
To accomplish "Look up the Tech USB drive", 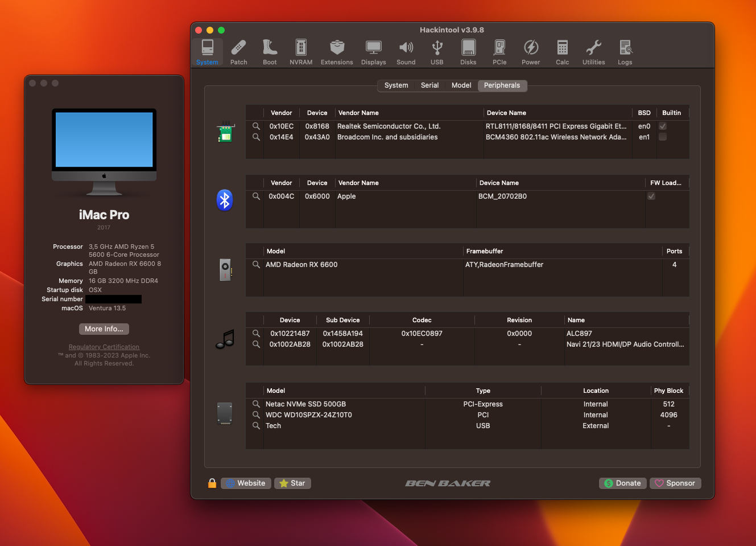I will click(x=256, y=426).
